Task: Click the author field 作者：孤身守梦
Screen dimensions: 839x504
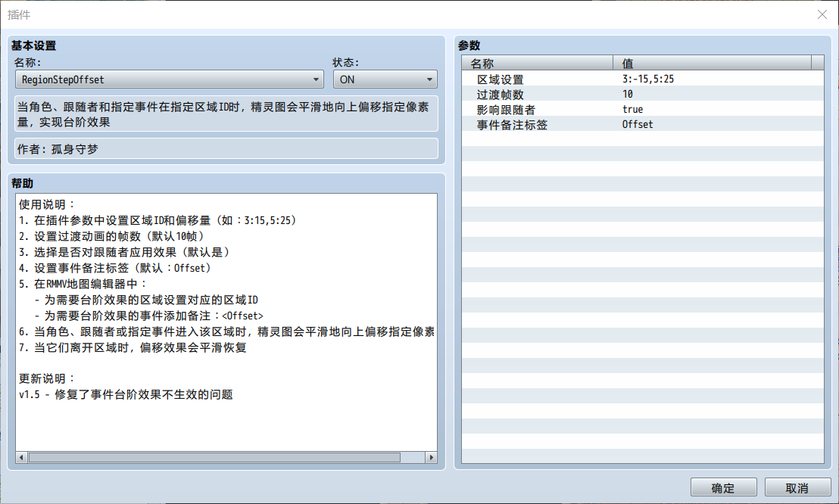Action: coord(226,149)
